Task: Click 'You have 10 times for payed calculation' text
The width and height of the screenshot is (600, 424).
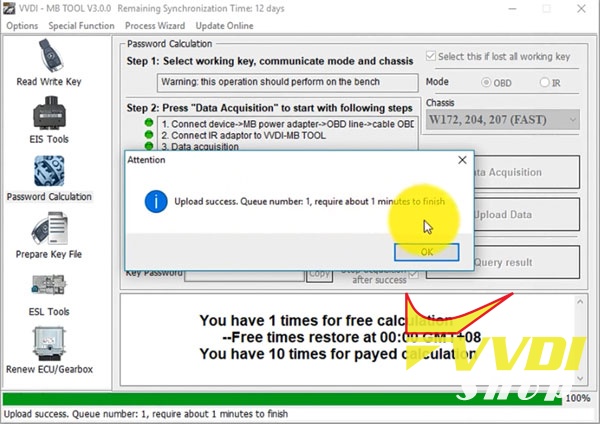Action: (338, 354)
